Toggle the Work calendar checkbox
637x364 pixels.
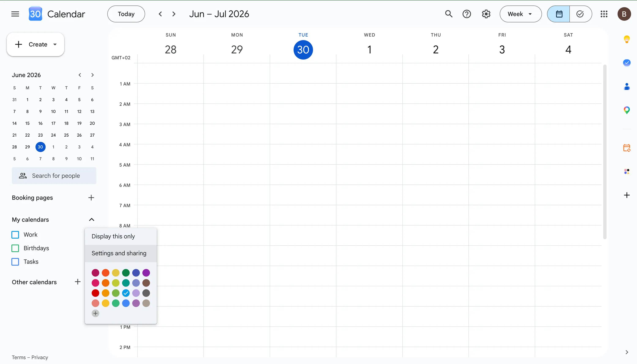pyautogui.click(x=15, y=235)
